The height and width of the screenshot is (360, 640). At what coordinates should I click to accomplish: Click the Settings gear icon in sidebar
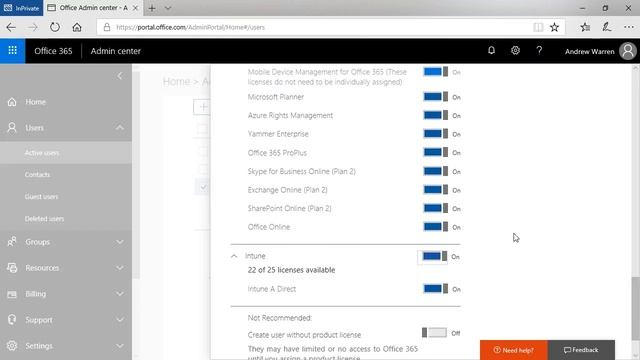pyautogui.click(x=12, y=346)
